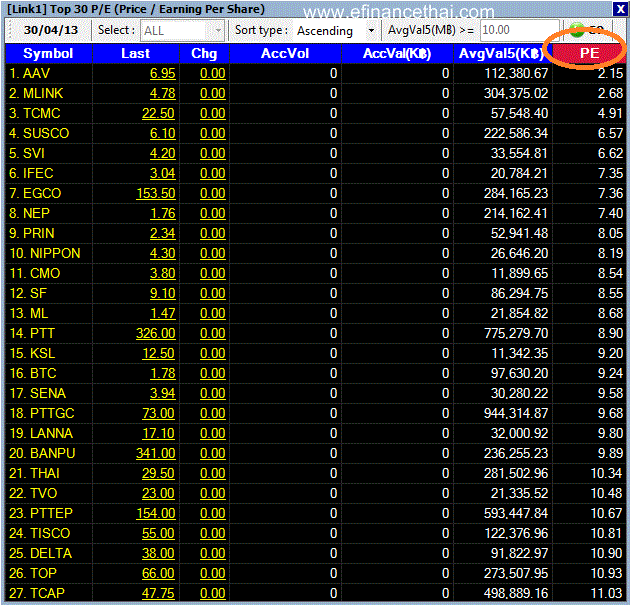The image size is (631, 606).
Task: Click the 30/04/13 date label
Action: point(51,30)
